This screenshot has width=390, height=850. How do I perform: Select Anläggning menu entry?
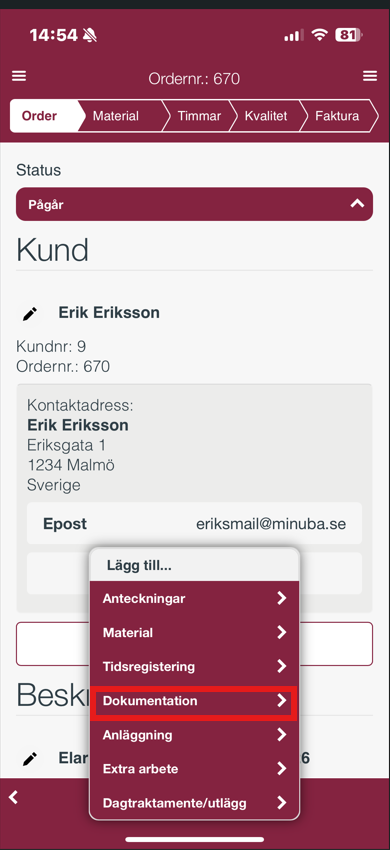pos(194,735)
